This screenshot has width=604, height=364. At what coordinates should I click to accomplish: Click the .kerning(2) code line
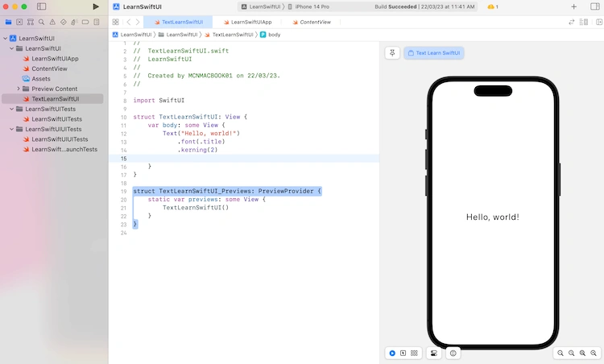(x=197, y=150)
